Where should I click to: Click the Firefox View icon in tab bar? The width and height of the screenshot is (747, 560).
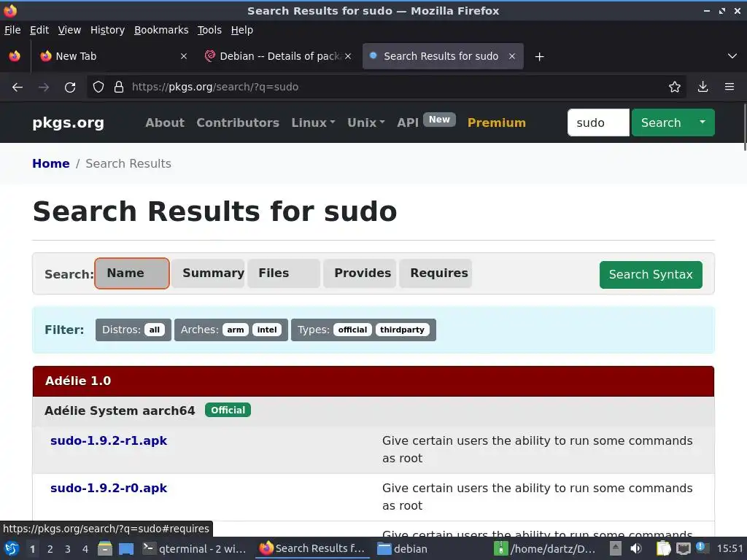[15, 56]
